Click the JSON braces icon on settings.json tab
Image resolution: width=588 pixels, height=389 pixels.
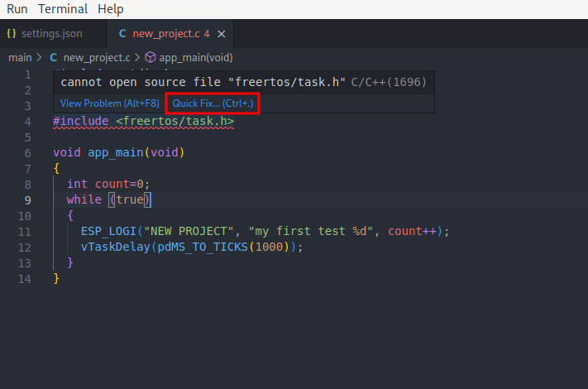click(12, 34)
